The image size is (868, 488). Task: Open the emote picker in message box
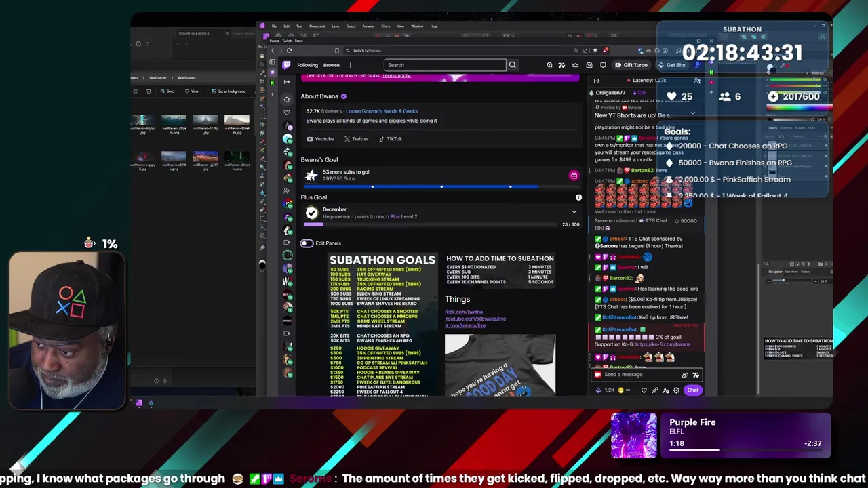[695, 375]
